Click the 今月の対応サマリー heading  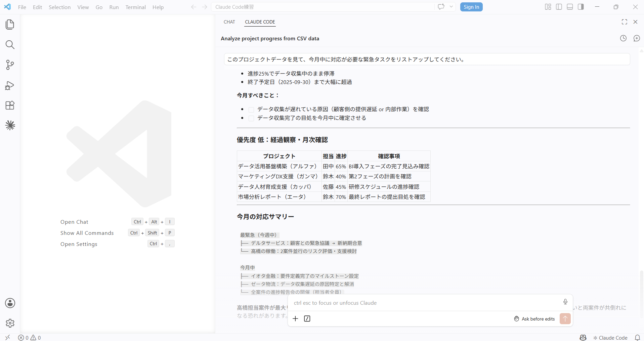(x=265, y=217)
